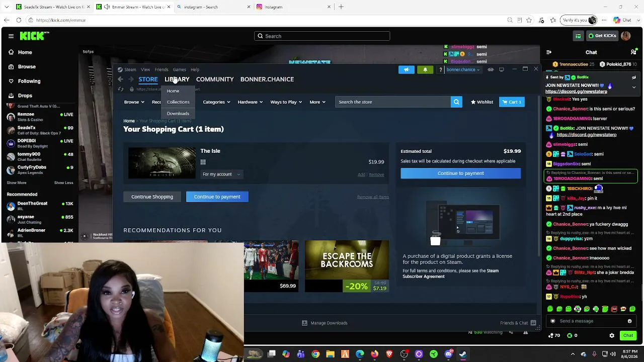Open Google Chrome from the taskbar

(315, 354)
